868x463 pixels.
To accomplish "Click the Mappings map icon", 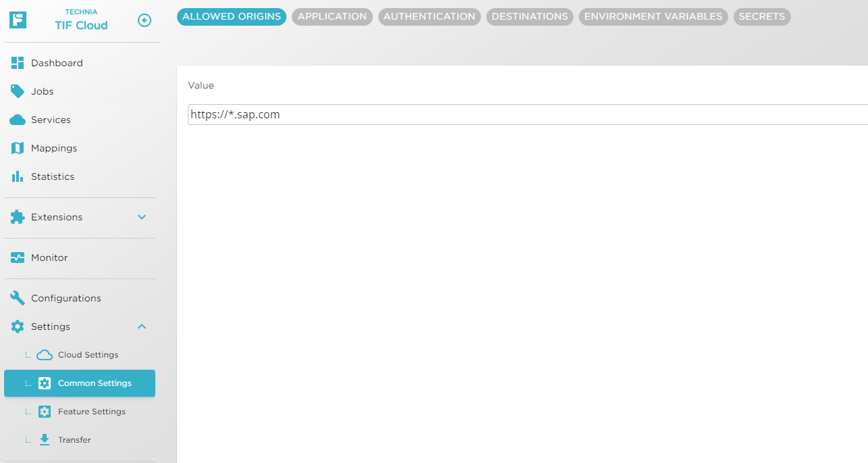I will (18, 148).
